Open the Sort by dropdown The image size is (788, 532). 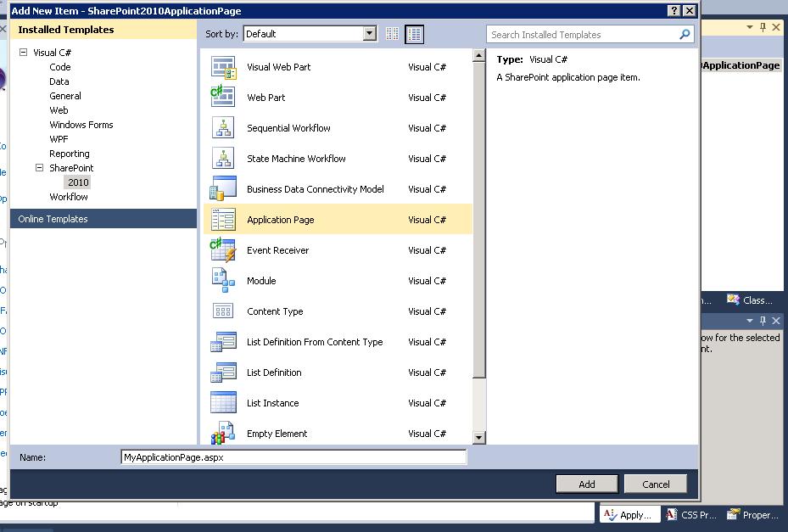(x=368, y=33)
